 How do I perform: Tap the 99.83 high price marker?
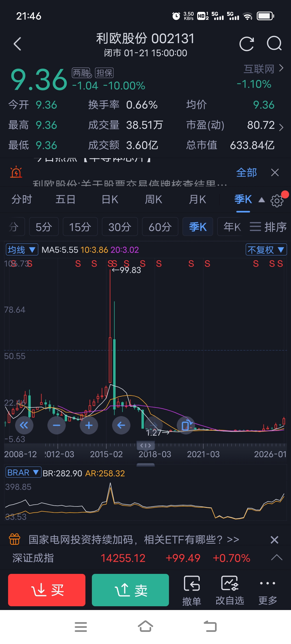(127, 270)
